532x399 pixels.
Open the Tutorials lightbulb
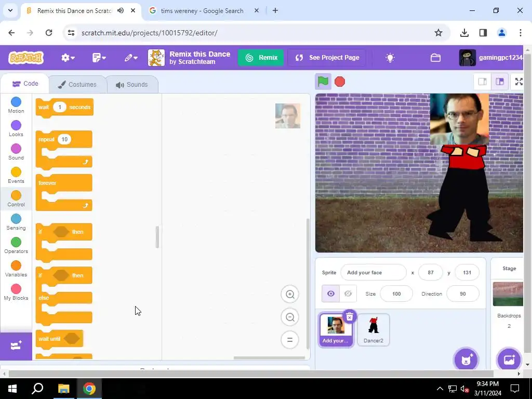tap(390, 58)
